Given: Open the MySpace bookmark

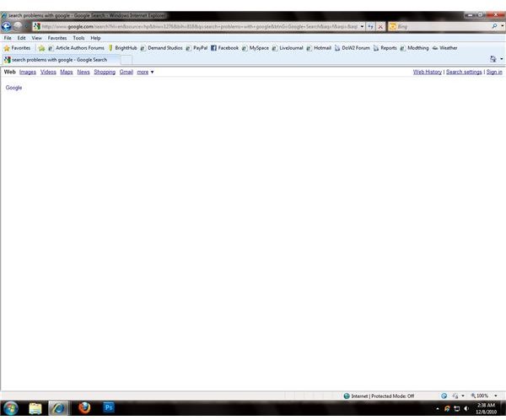Looking at the screenshot, I should point(256,48).
